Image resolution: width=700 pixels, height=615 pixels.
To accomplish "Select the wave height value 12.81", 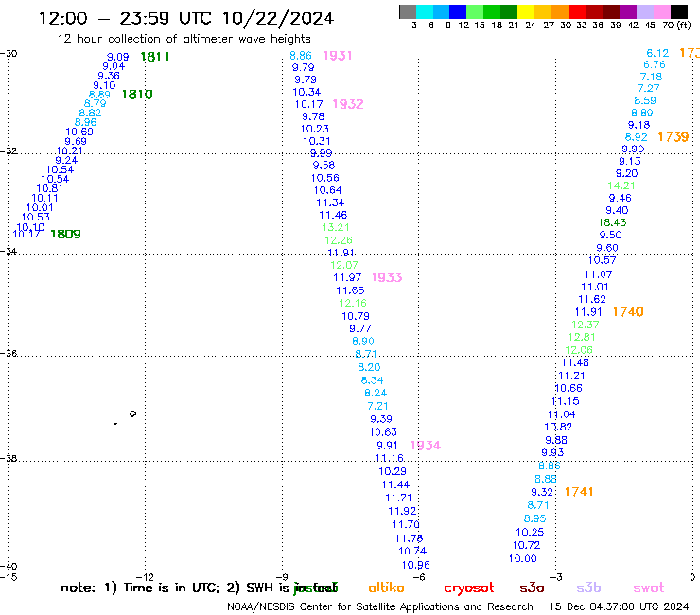I will 582,337.
